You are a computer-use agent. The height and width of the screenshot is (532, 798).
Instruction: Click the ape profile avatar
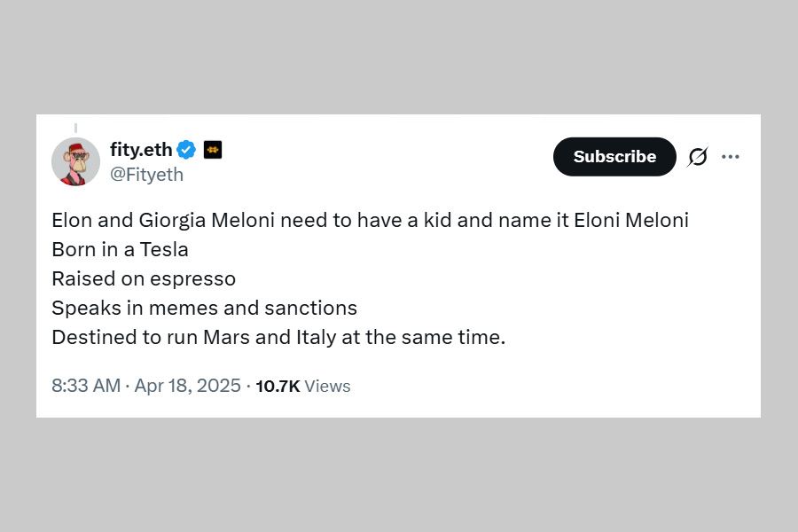click(x=76, y=161)
